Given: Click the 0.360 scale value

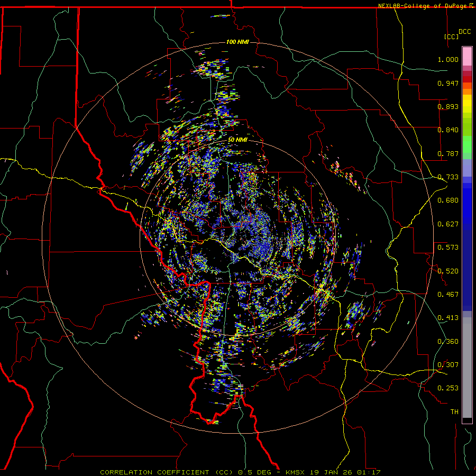Looking at the screenshot, I should pyautogui.click(x=448, y=342).
